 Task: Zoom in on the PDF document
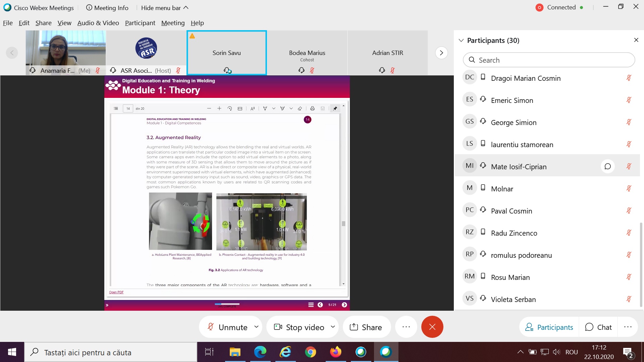point(219,109)
